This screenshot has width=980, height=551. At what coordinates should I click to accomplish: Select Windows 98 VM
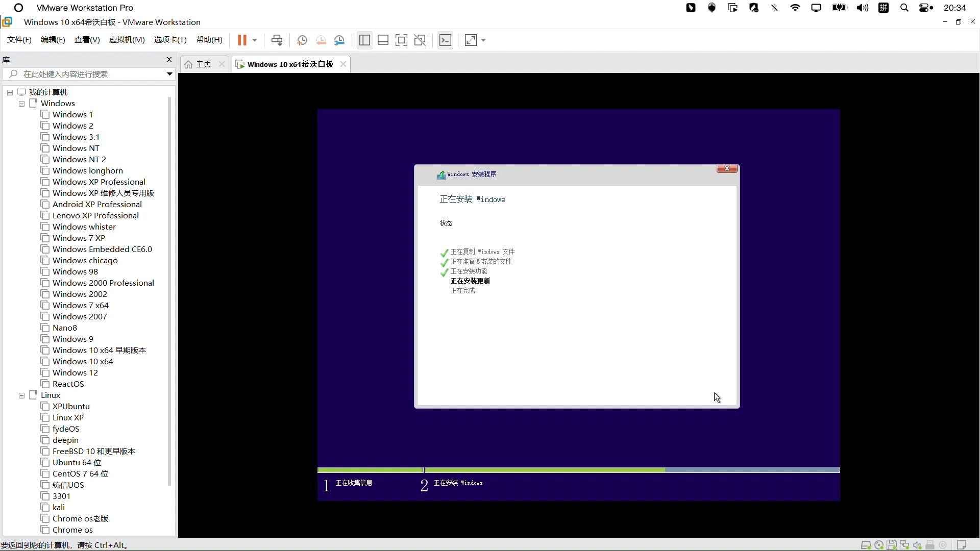[x=75, y=272]
